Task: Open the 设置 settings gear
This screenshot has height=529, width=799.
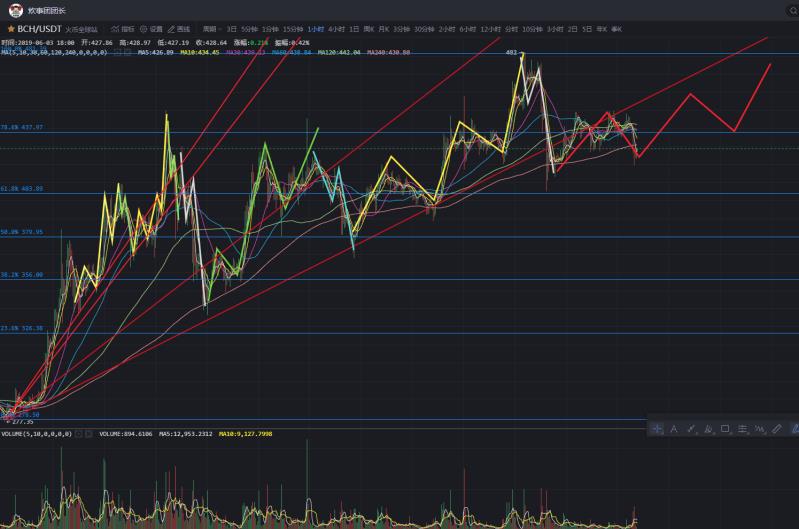Action: 151,29
